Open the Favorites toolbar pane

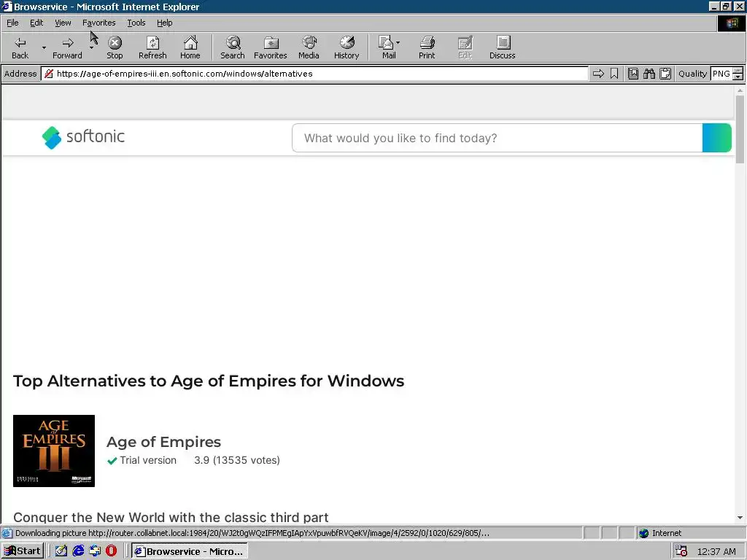pyautogui.click(x=270, y=47)
